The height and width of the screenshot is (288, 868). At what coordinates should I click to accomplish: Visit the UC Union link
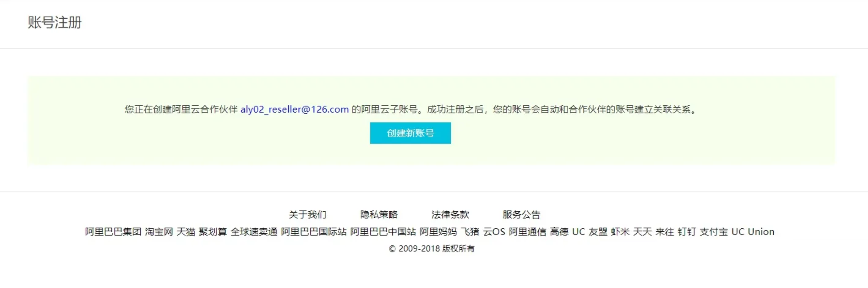(753, 232)
